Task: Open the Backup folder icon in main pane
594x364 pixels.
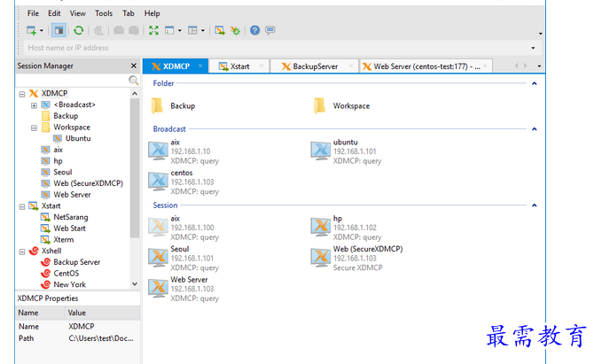Action: pyautogui.click(x=157, y=106)
